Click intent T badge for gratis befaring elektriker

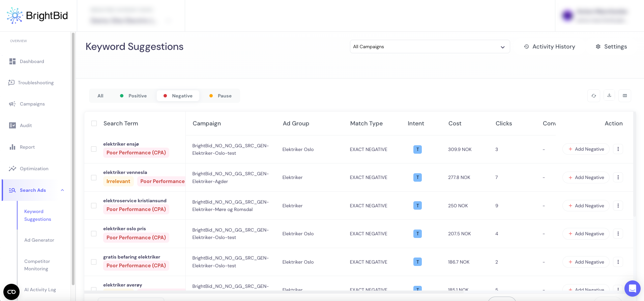pyautogui.click(x=417, y=262)
